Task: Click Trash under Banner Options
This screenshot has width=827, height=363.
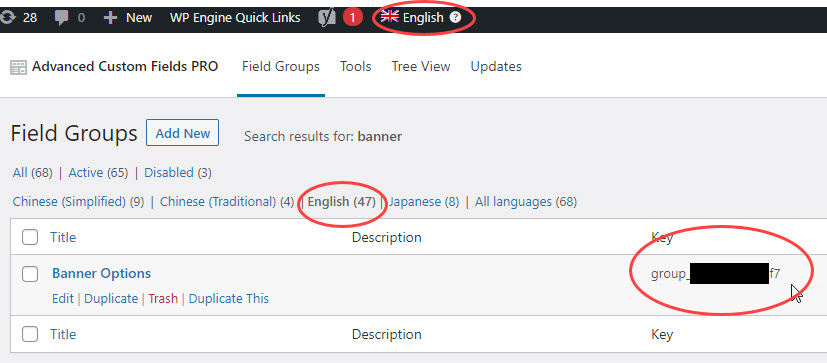Action: click(x=163, y=299)
